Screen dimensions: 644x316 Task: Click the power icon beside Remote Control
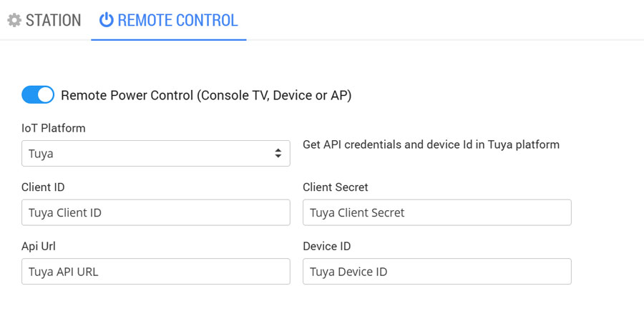click(106, 20)
